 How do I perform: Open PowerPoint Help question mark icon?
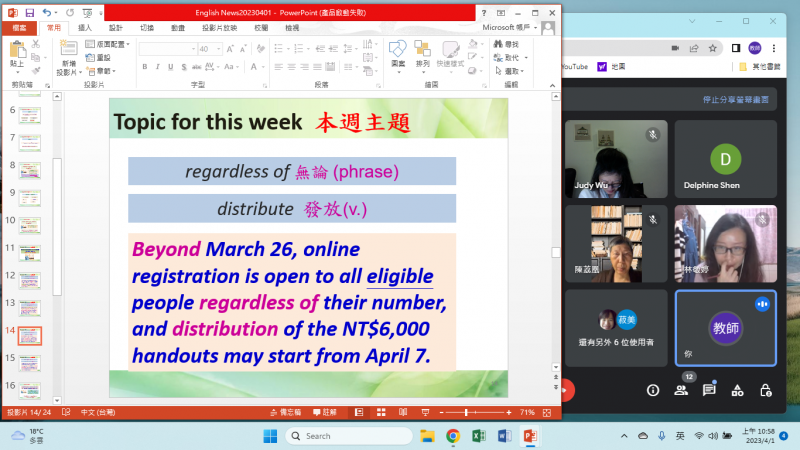(x=484, y=13)
